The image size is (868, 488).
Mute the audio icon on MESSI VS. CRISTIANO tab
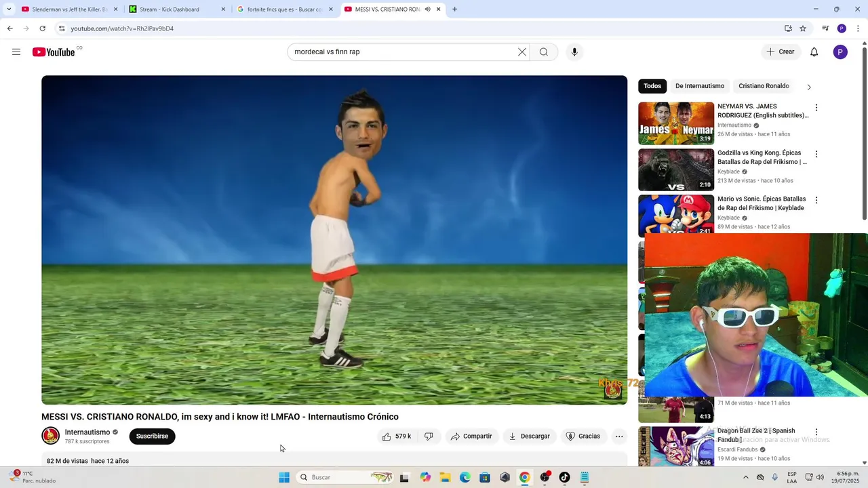[x=427, y=9]
